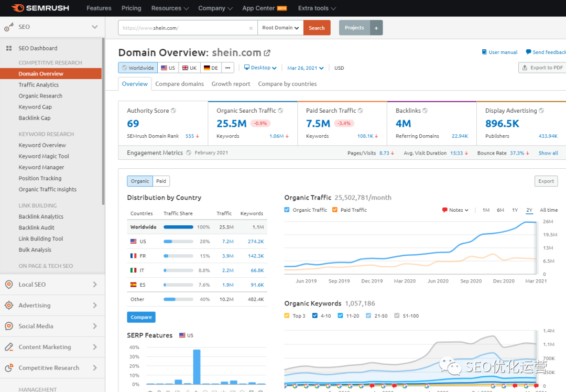Select the more countries ellipsis icon

click(x=227, y=68)
